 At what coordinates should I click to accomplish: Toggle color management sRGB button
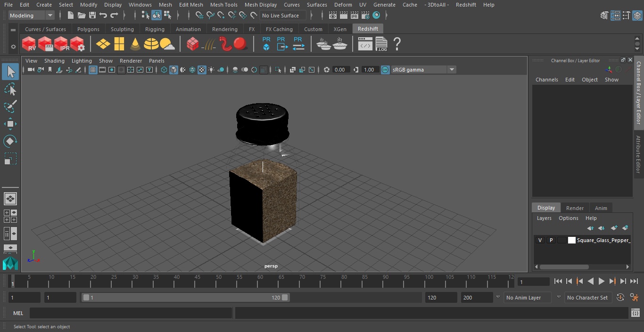pyautogui.click(x=385, y=70)
